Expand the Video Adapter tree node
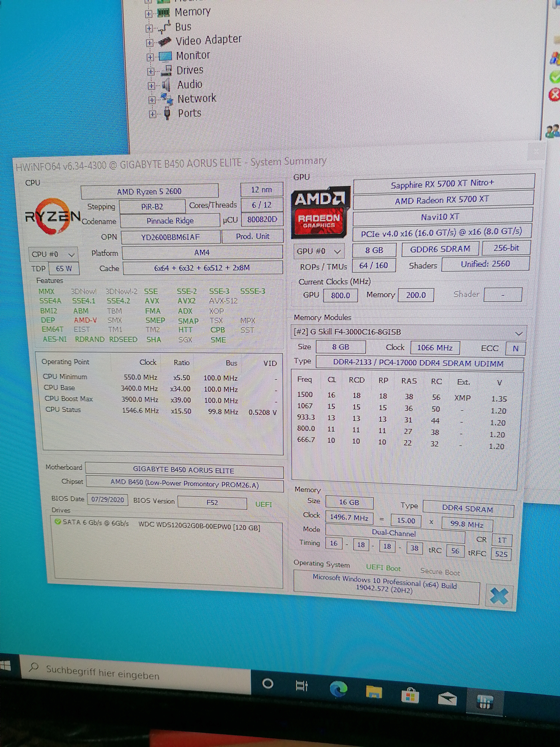 point(150,43)
